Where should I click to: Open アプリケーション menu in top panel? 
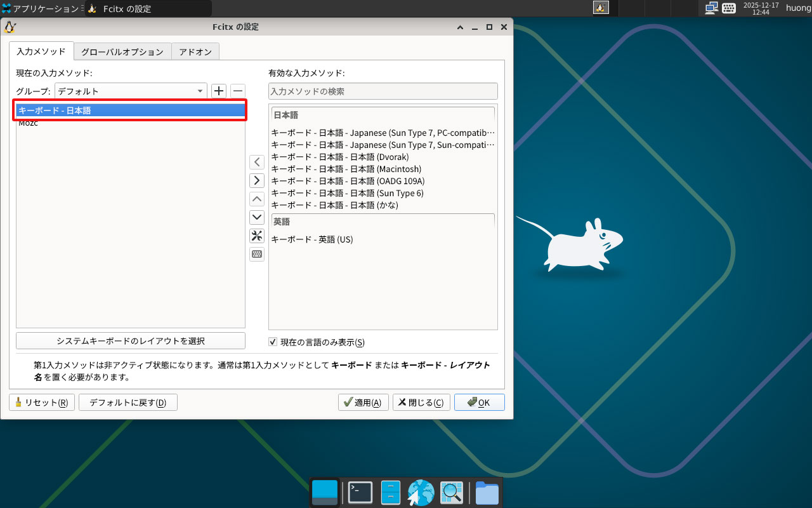(41, 8)
